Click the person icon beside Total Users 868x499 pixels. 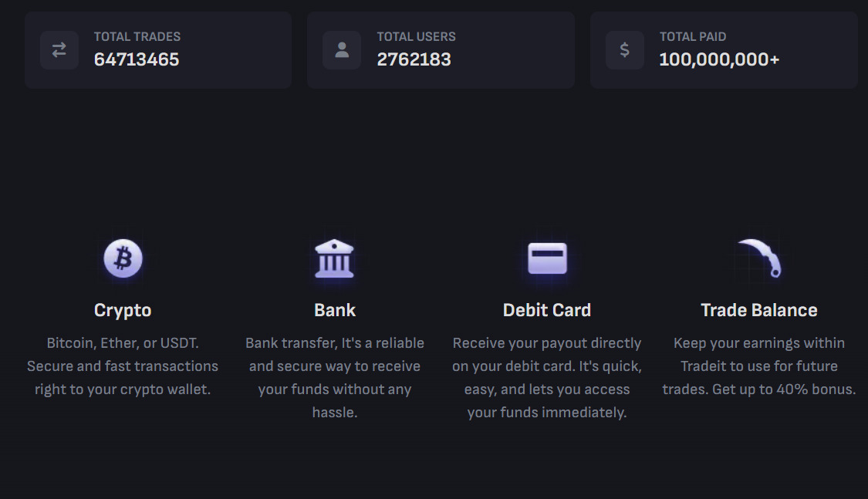click(x=342, y=50)
